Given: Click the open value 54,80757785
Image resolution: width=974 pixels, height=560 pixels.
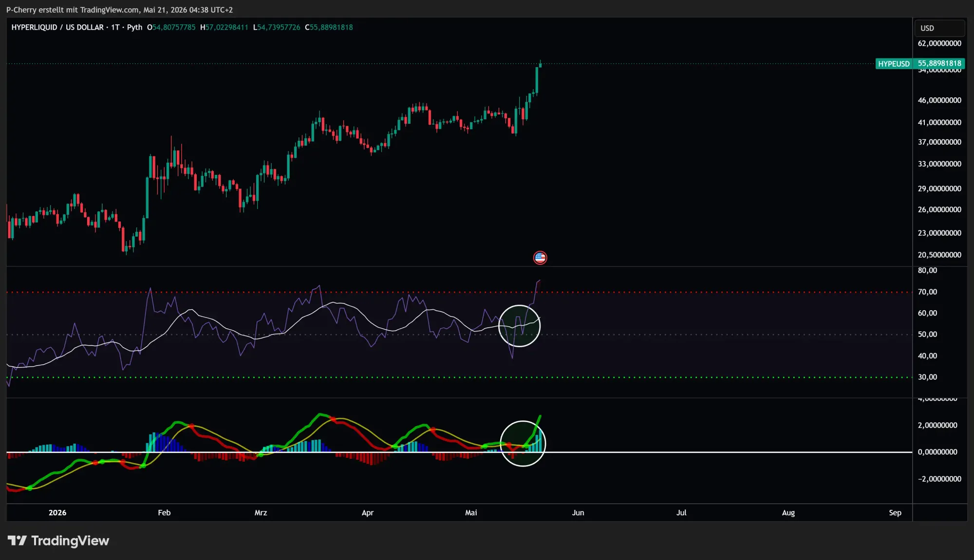Looking at the screenshot, I should pos(174,27).
